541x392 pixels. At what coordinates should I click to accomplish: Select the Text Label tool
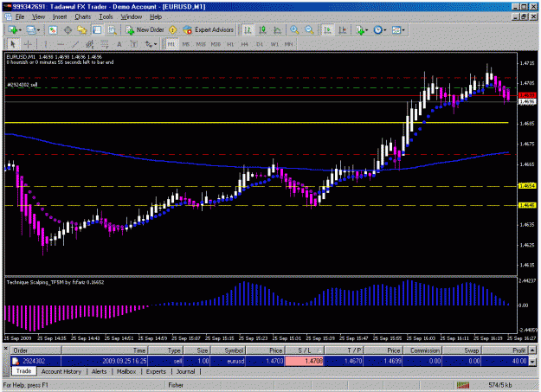(x=134, y=44)
